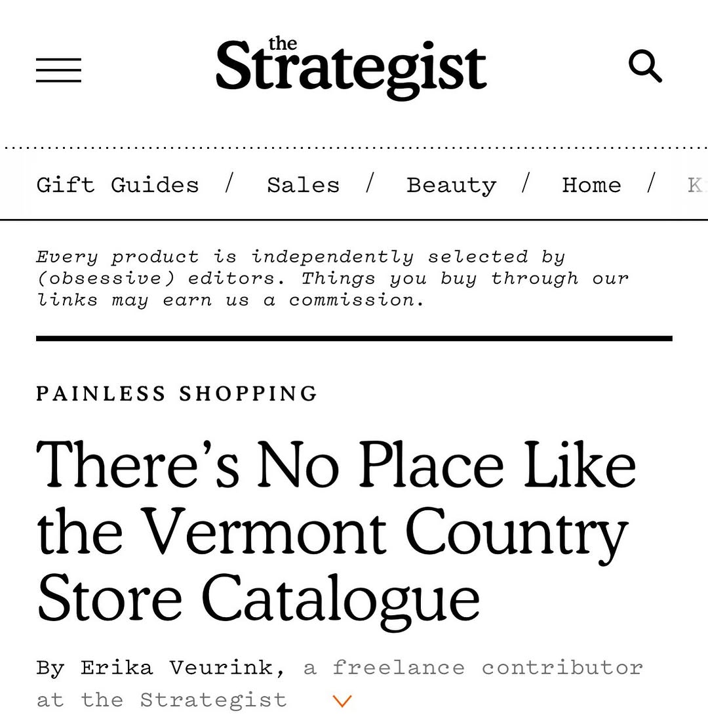
Task: Click the cut-off nav item after Home
Action: click(x=694, y=185)
